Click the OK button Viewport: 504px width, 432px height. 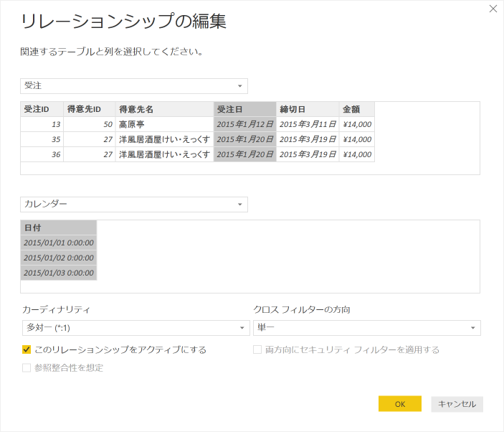pos(400,404)
